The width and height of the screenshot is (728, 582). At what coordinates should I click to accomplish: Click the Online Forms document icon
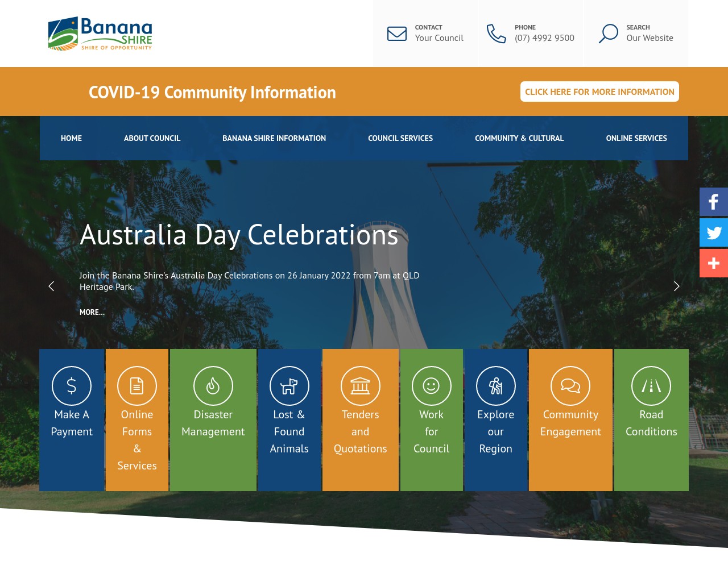click(136, 385)
